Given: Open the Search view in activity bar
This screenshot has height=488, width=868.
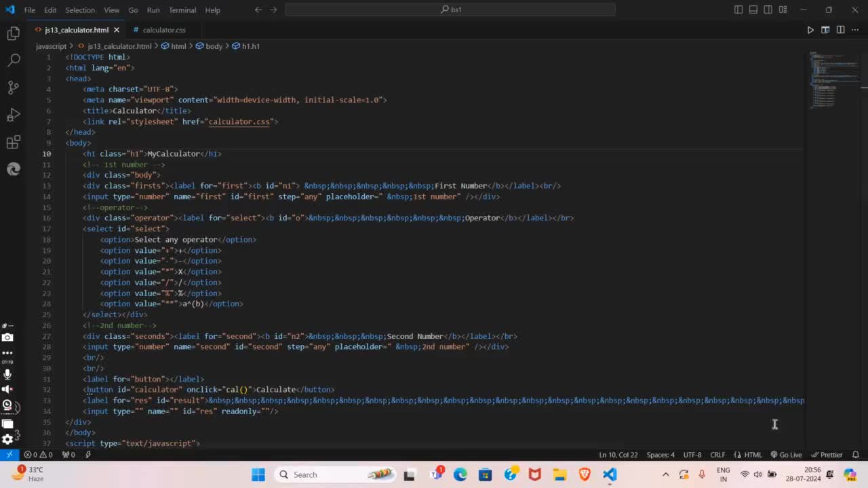Looking at the screenshot, I should (14, 60).
